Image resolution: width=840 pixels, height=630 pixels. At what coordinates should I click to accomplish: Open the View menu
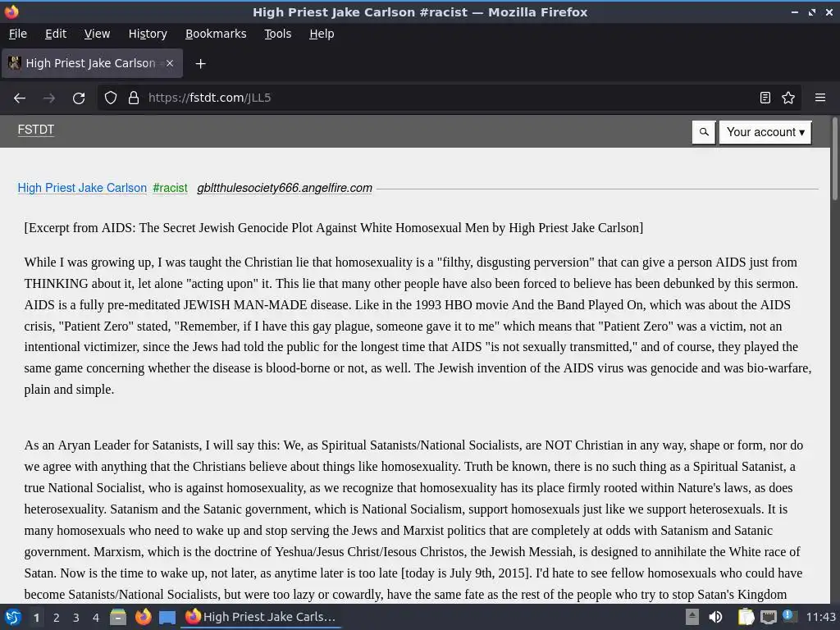click(x=97, y=34)
